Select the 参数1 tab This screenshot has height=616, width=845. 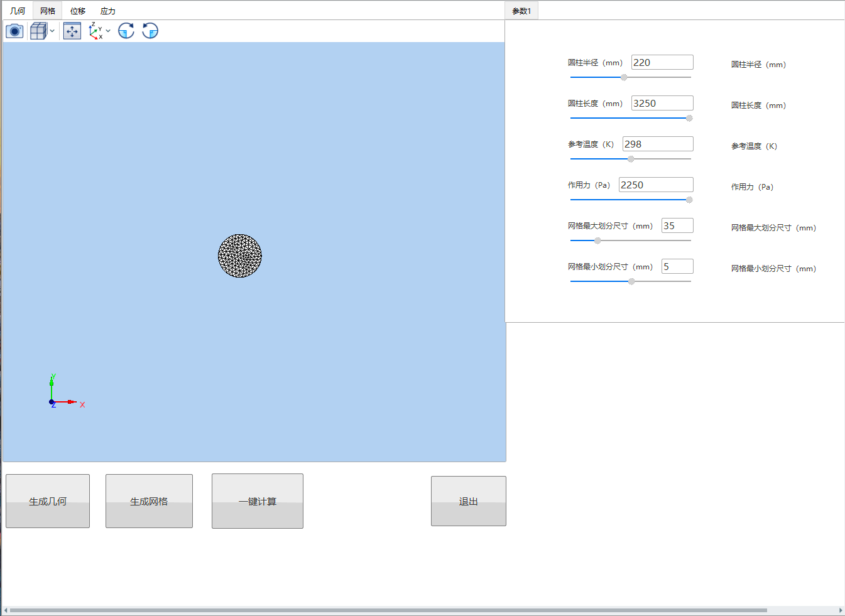coord(521,11)
